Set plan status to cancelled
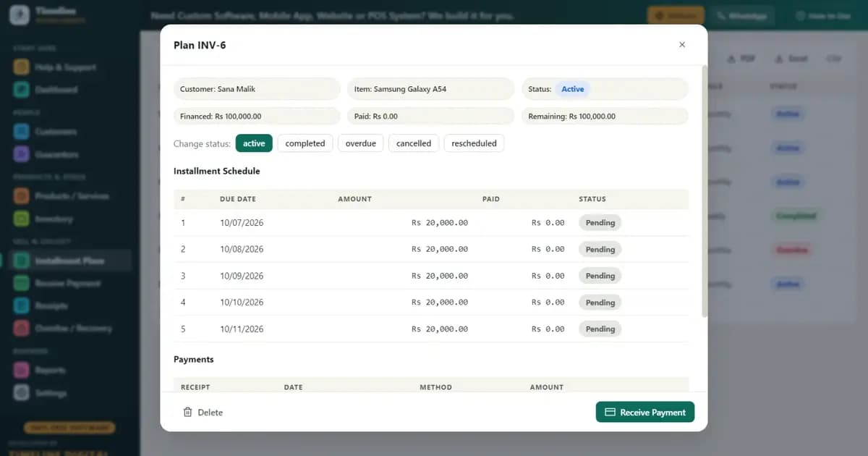868x456 pixels. pyautogui.click(x=414, y=143)
